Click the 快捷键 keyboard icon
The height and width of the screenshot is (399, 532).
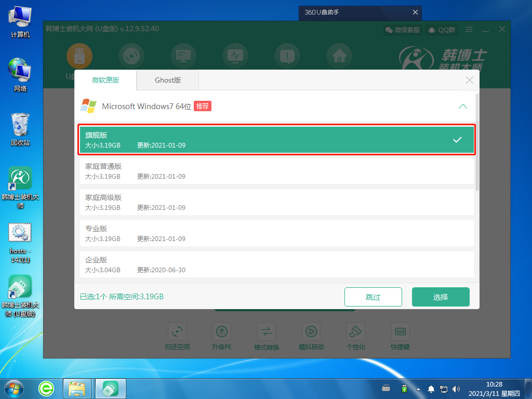(401, 332)
